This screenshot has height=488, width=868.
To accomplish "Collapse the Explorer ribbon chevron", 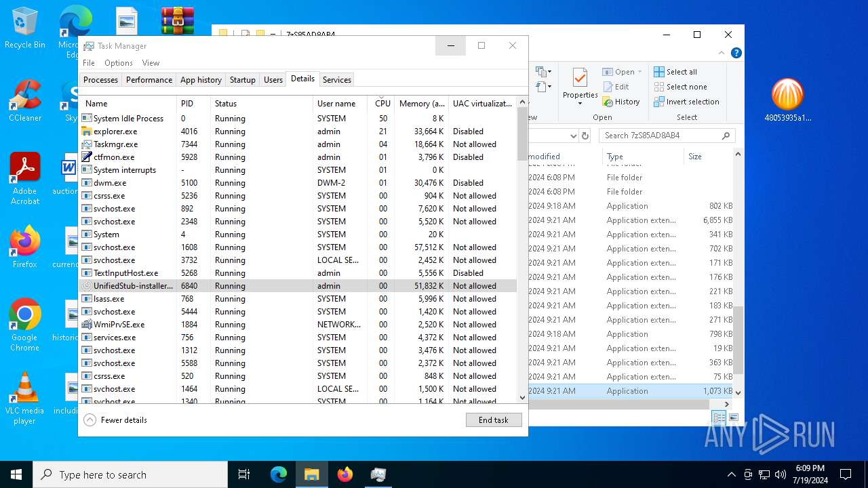I will 722,53.
